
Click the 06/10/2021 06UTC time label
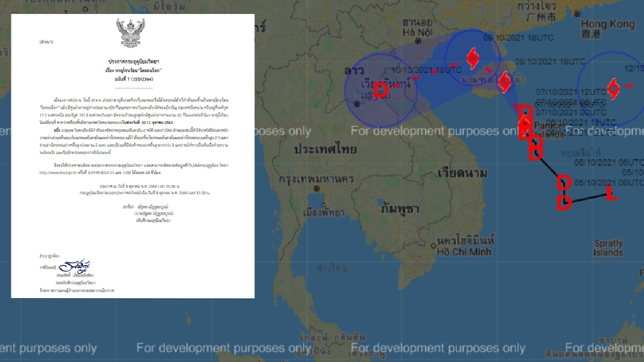coord(609,161)
